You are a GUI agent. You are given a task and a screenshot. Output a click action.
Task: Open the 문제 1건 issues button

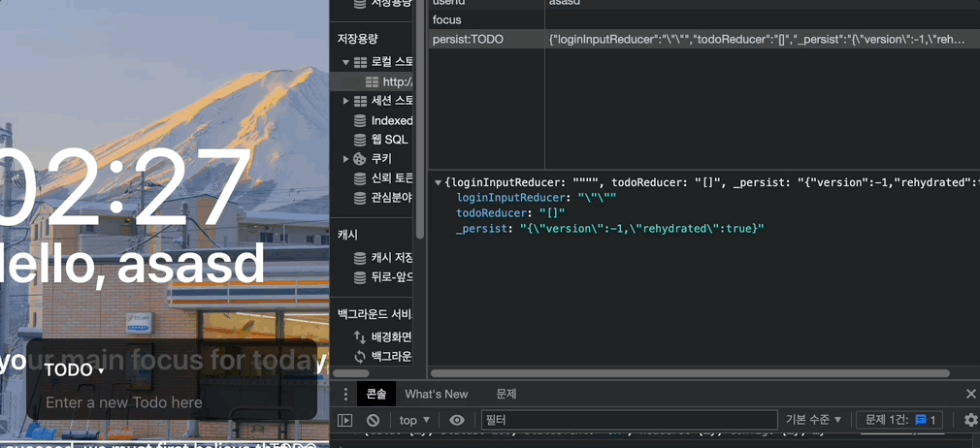pos(899,420)
